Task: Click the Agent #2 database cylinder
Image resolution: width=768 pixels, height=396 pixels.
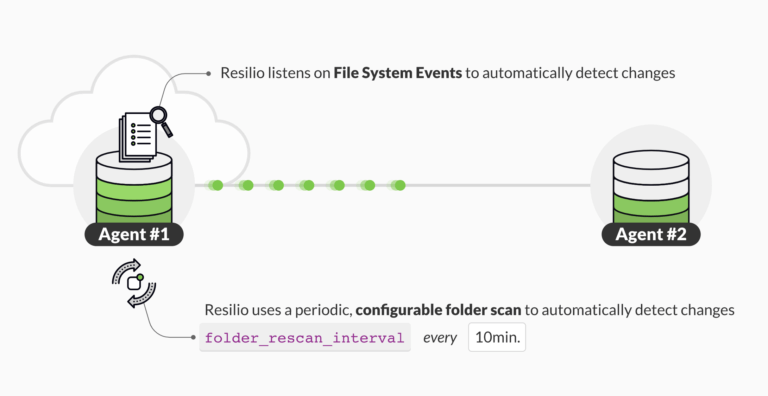Action: click(x=651, y=187)
